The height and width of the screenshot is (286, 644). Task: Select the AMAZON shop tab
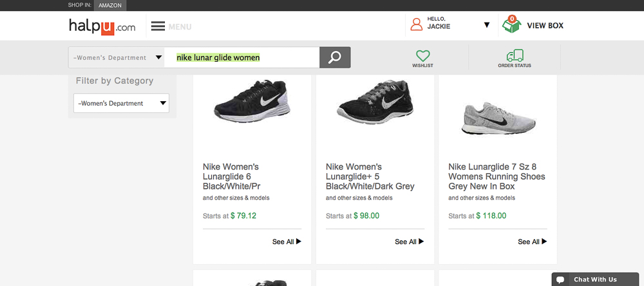[110, 5]
